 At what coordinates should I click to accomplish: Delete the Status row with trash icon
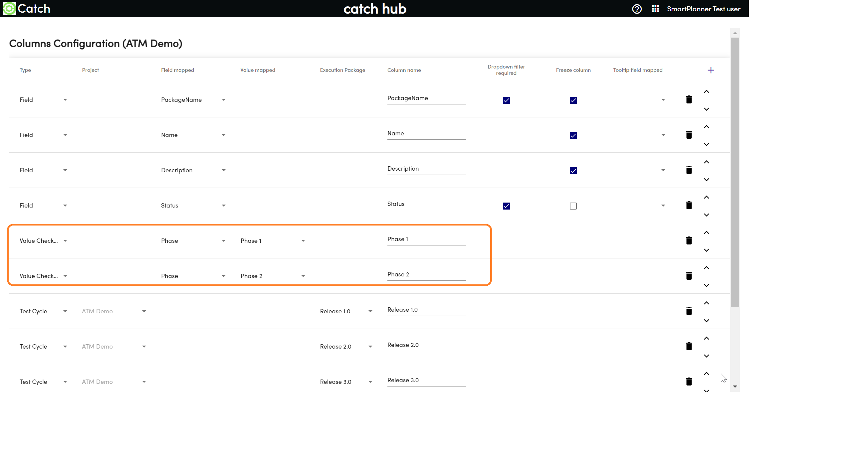(688, 206)
